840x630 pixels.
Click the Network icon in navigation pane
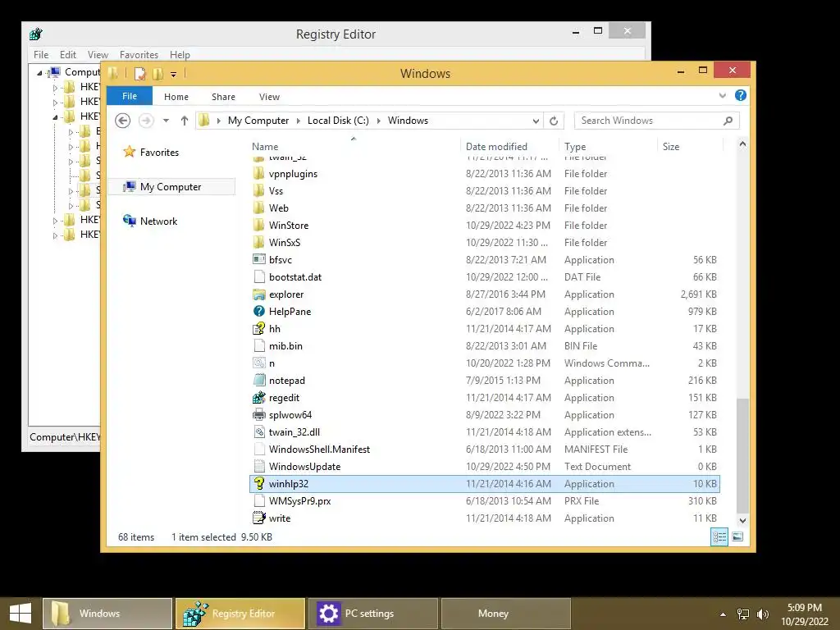pos(129,221)
